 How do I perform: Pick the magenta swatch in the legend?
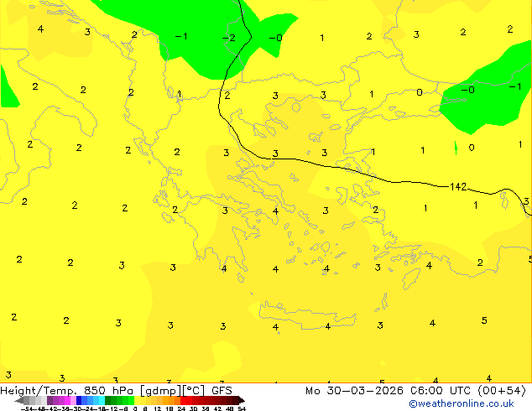click(67, 400)
